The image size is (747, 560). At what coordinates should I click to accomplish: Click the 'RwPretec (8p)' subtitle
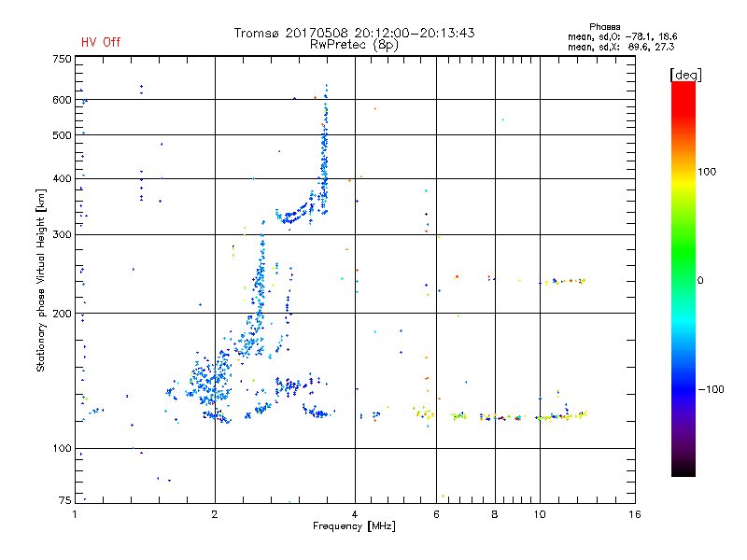coord(354,45)
